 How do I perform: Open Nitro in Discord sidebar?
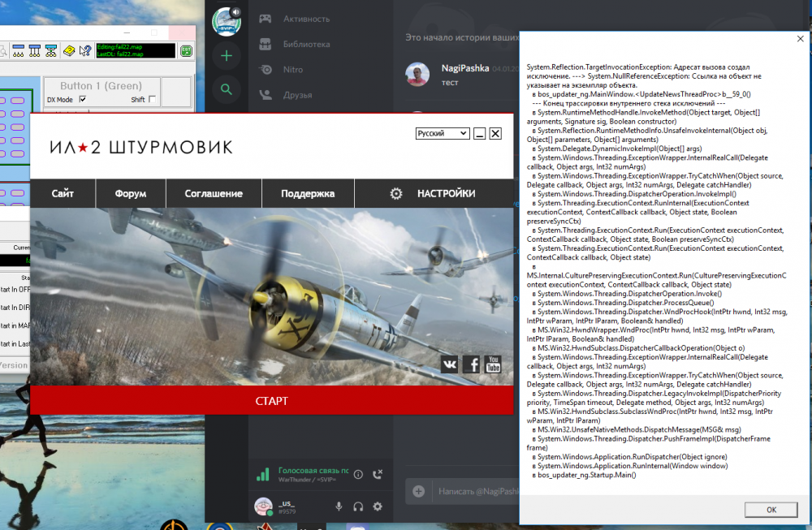[281, 70]
